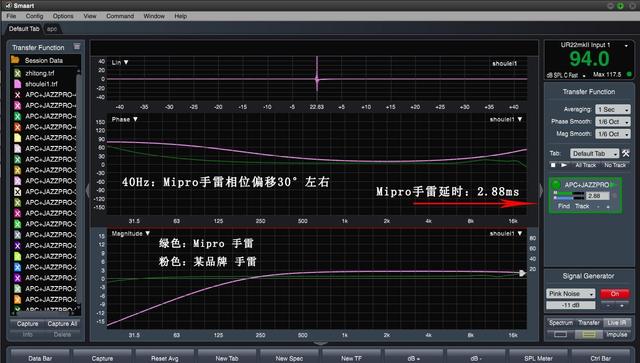Click the -11 dB generator level field
Screen dimensions: 640x363
571,305
